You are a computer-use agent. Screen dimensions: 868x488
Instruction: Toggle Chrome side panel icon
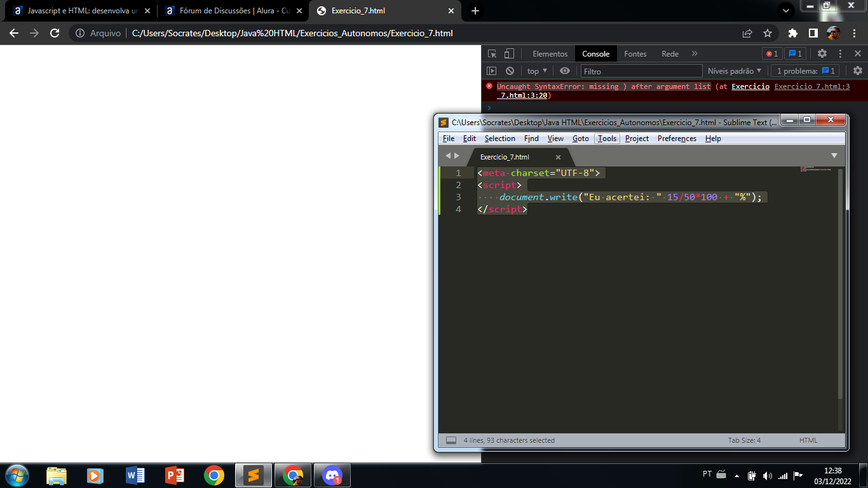point(813,33)
